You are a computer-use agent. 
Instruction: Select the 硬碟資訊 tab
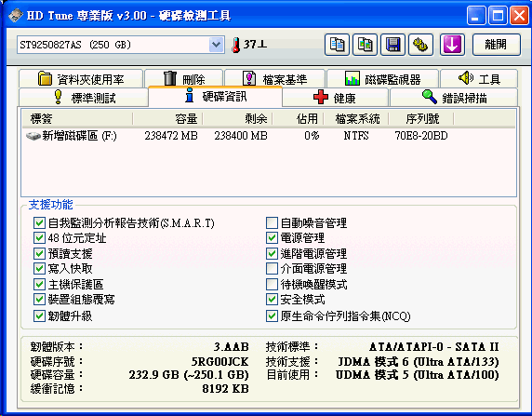click(215, 96)
